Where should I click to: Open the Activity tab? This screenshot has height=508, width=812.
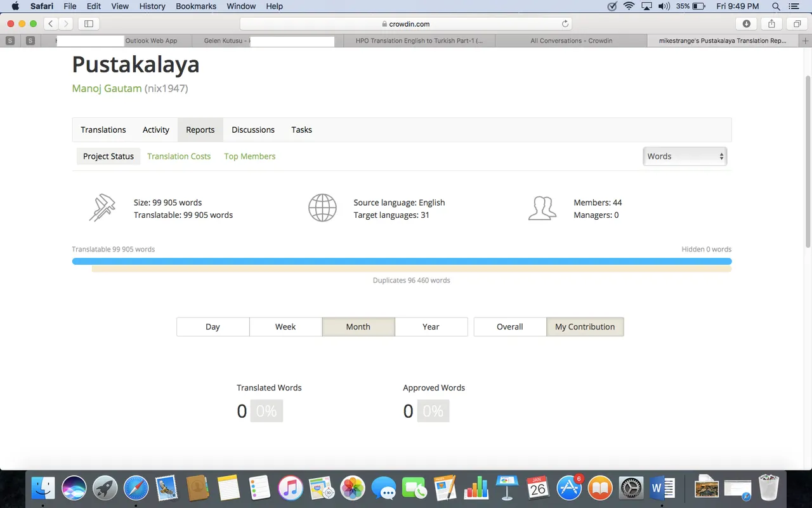(x=156, y=130)
